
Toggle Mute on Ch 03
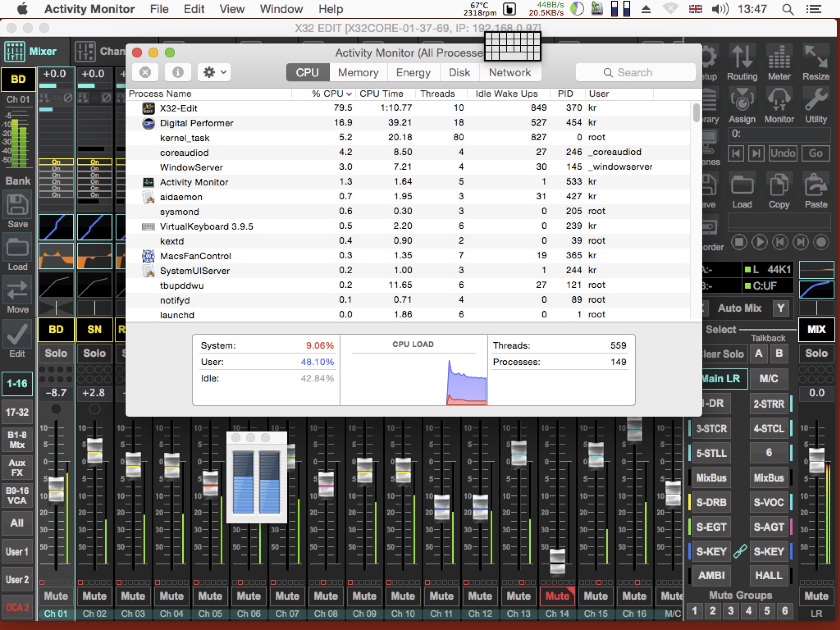tap(133, 596)
